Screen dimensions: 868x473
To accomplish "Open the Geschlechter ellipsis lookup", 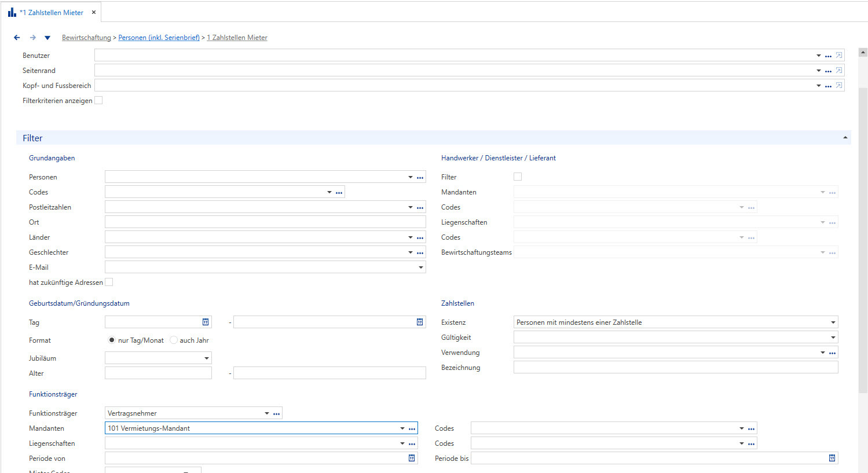I will (420, 253).
